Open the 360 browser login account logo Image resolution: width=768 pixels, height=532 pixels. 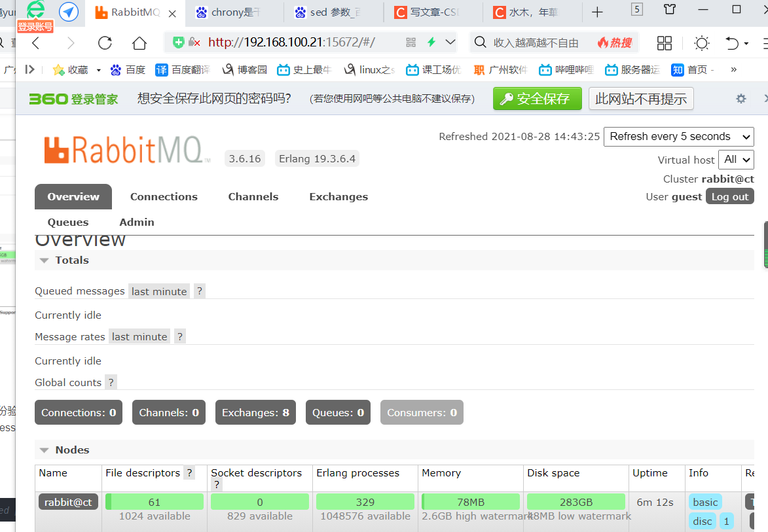tap(35, 16)
